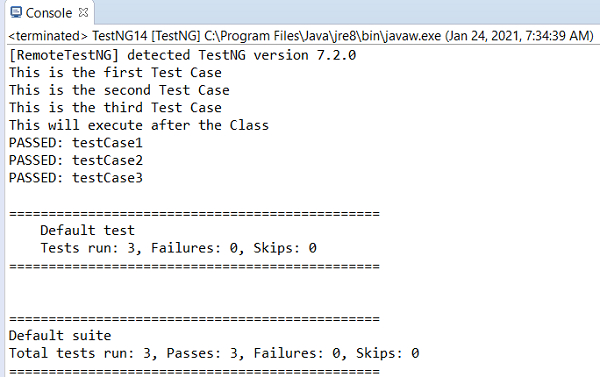The image size is (600, 377).
Task: Click the PASSED: testCase2 result line
Action: pos(76,160)
